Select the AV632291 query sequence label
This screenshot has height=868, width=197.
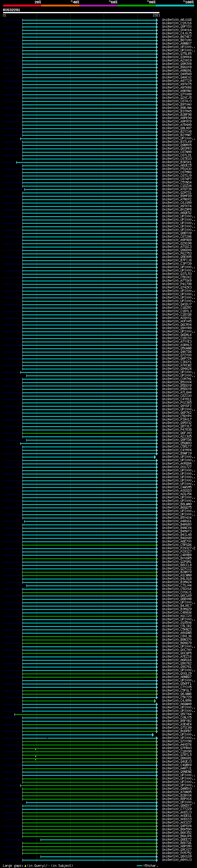pyautogui.click(x=11, y=10)
